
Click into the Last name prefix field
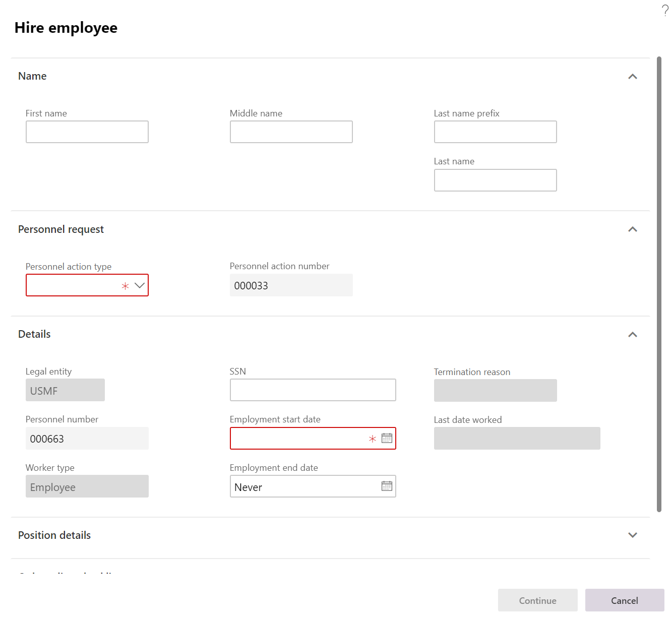click(495, 132)
